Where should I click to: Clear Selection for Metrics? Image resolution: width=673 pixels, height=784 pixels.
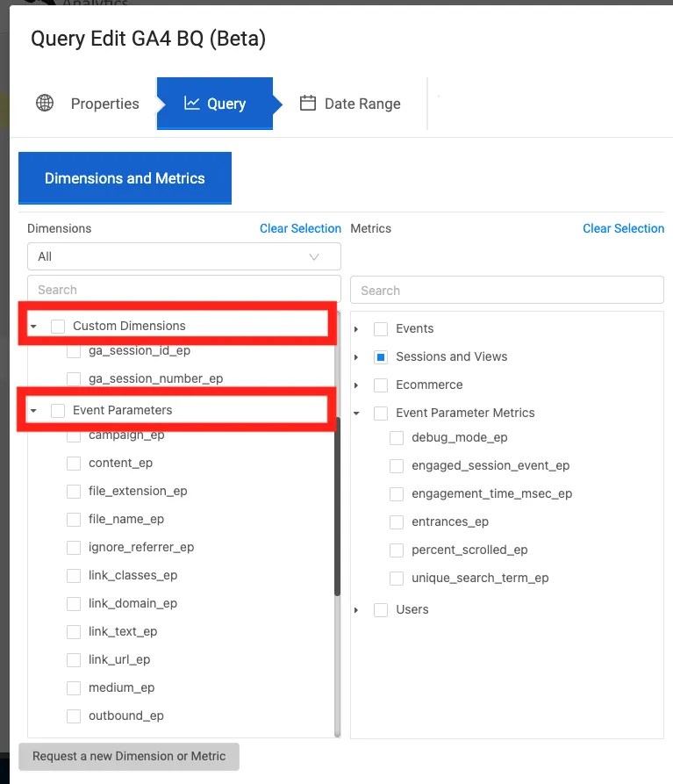click(x=623, y=228)
